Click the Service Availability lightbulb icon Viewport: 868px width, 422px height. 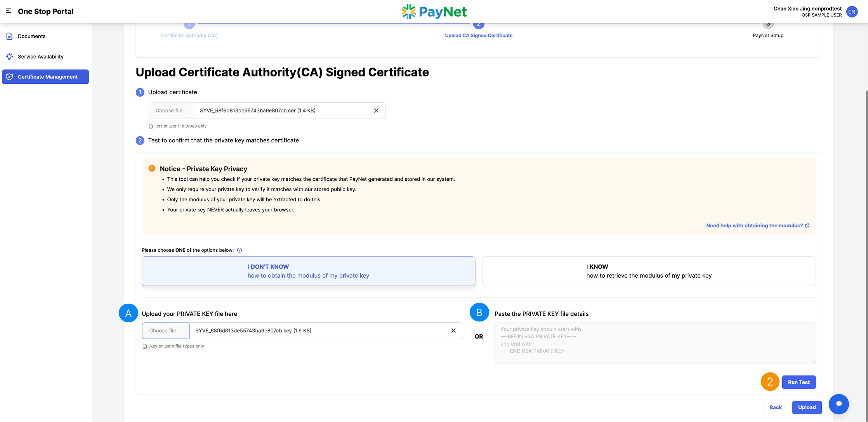pyautogui.click(x=9, y=56)
